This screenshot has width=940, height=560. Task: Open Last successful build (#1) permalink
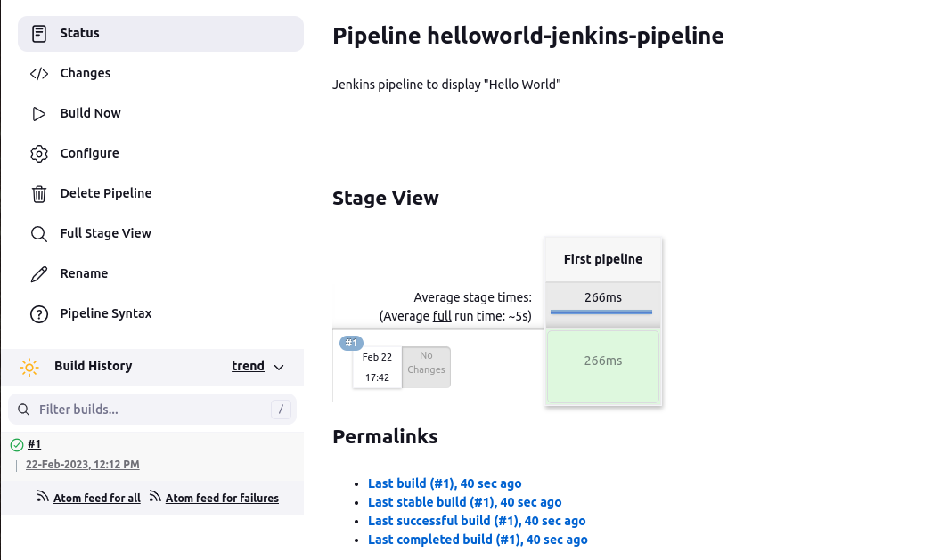click(477, 521)
